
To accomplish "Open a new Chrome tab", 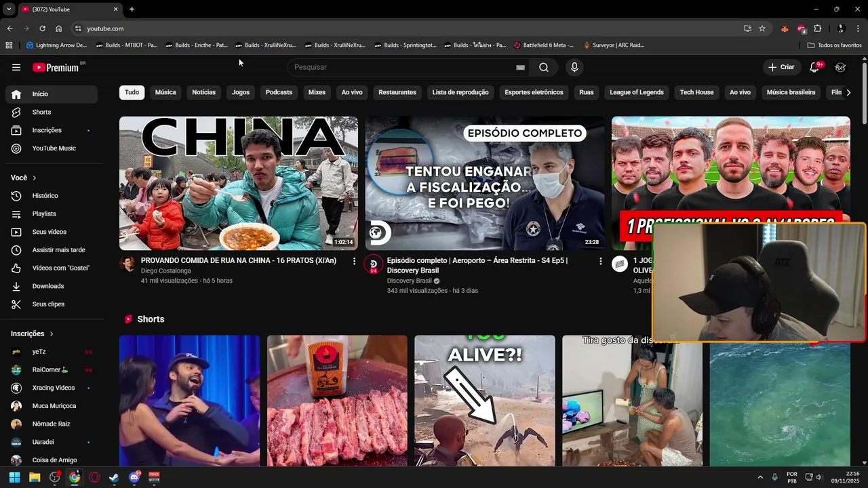I will (x=132, y=9).
